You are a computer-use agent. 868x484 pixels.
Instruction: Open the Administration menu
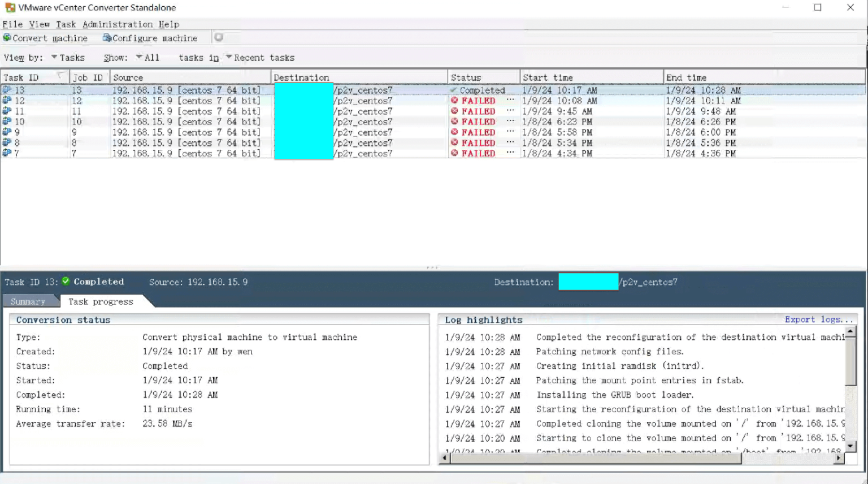[x=118, y=24]
